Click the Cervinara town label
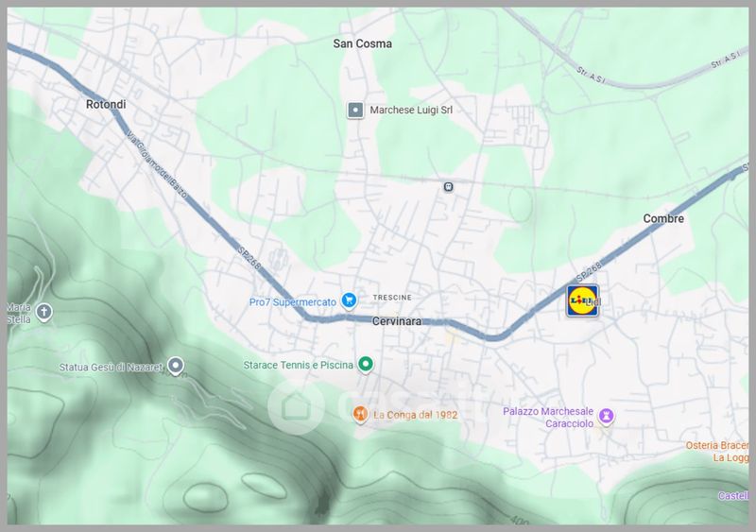Screen dimensions: 756x532 tap(396, 321)
